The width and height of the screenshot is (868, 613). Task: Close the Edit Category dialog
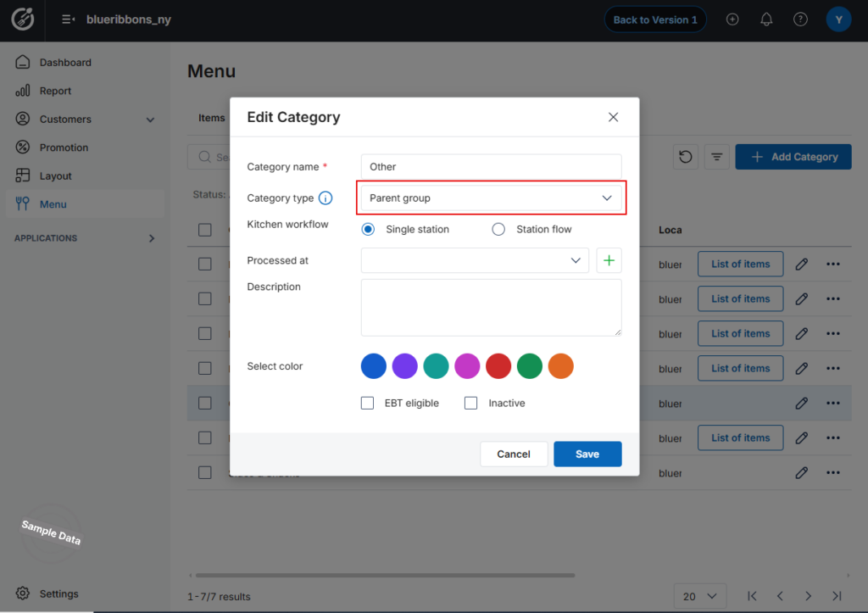(x=614, y=117)
